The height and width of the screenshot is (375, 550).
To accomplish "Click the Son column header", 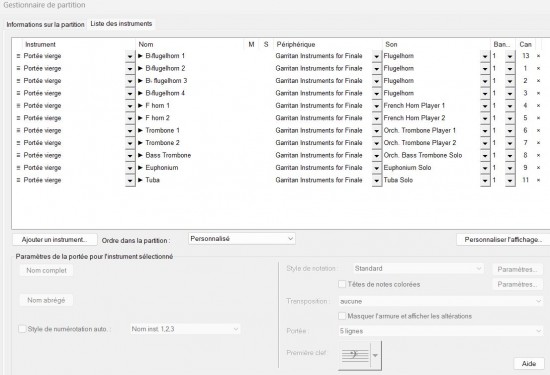I will [x=436, y=44].
